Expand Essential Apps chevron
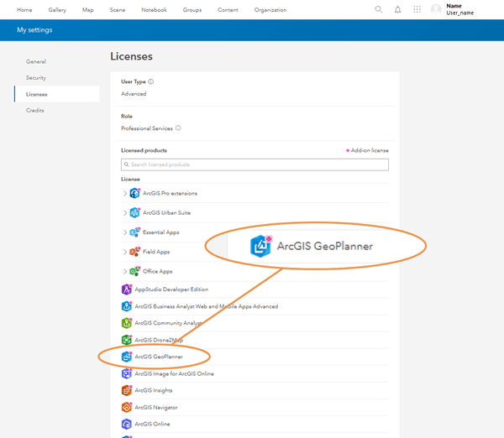The image size is (504, 438). pyautogui.click(x=125, y=232)
